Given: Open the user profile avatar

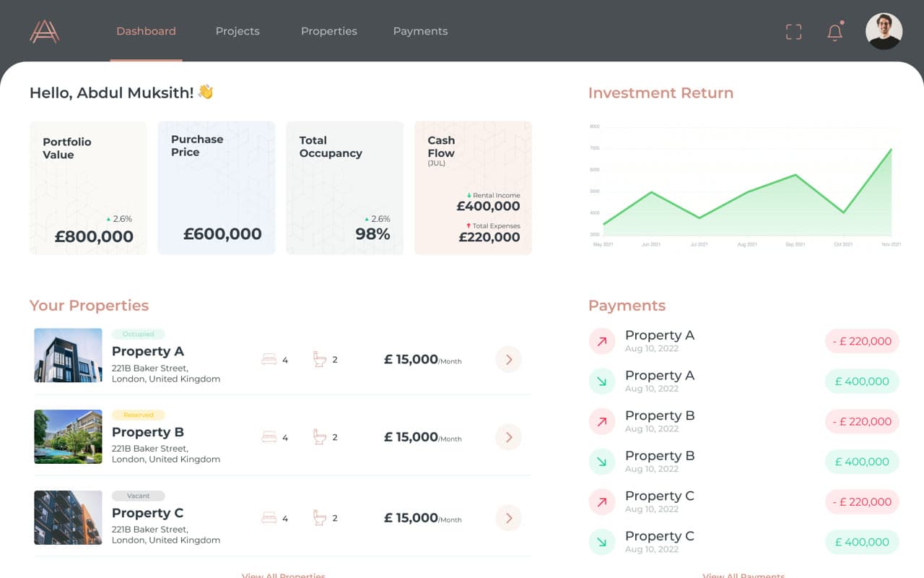Looking at the screenshot, I should 884,31.
